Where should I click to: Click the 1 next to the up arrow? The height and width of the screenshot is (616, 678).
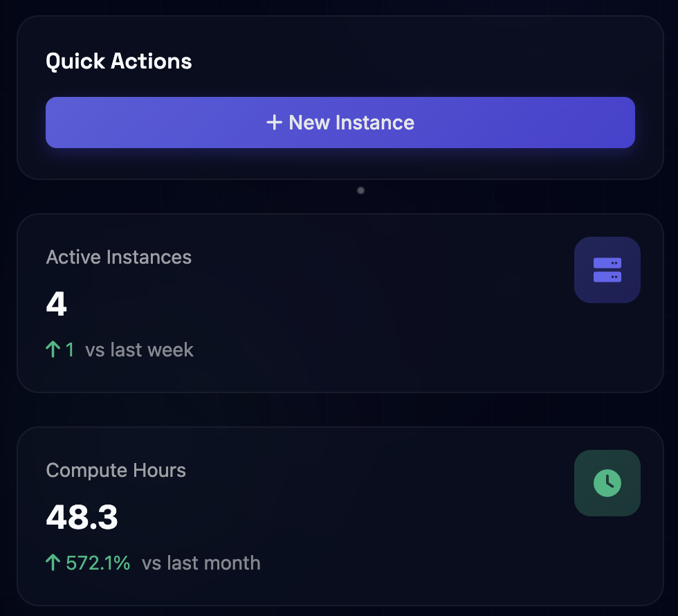(x=68, y=350)
